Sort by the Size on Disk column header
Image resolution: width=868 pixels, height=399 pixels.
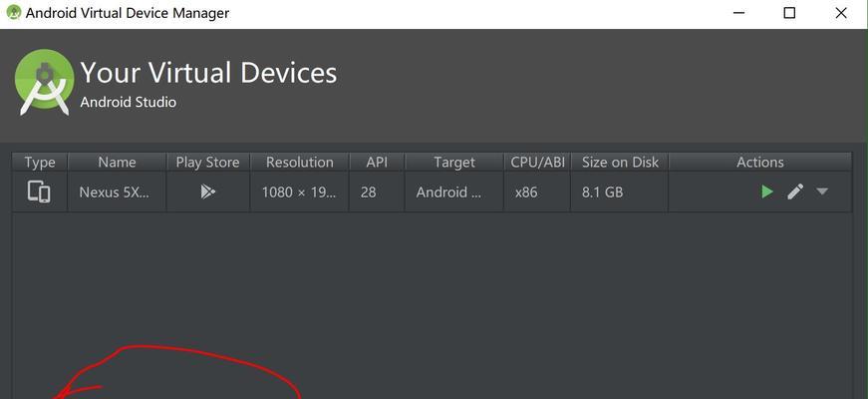pos(620,163)
